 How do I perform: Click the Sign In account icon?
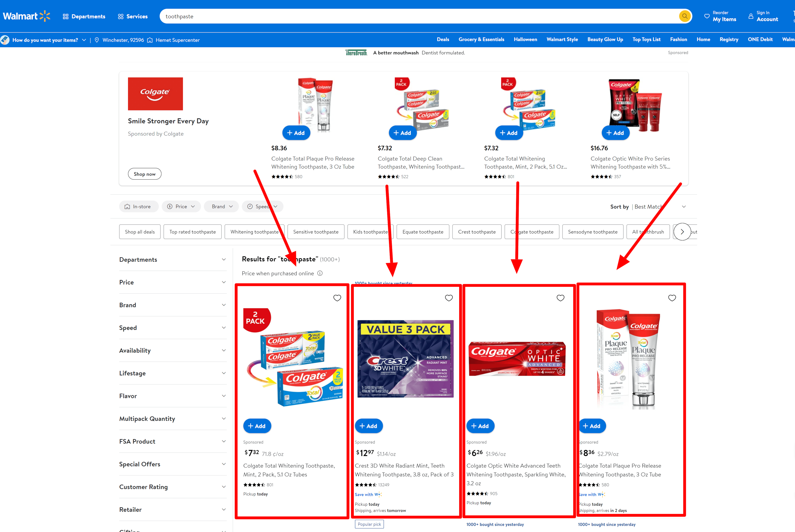(751, 16)
